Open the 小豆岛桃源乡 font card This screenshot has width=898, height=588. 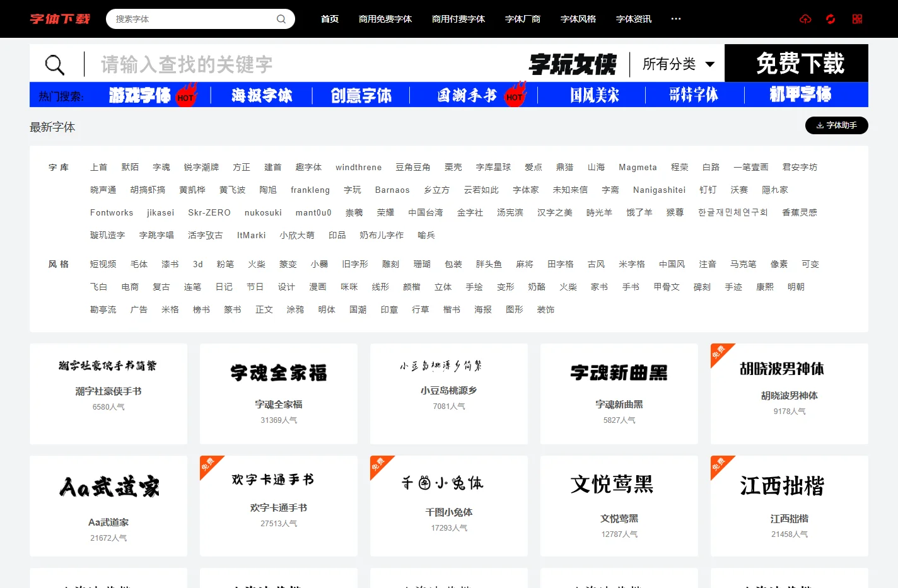[x=449, y=394]
